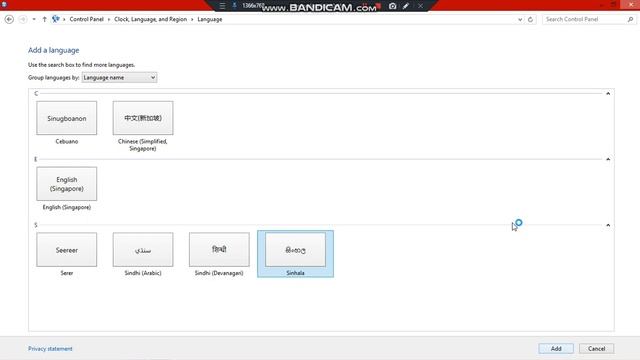The width and height of the screenshot is (640, 360).
Task: Open Clock, Language, and Region breadcrumb
Action: (x=150, y=19)
